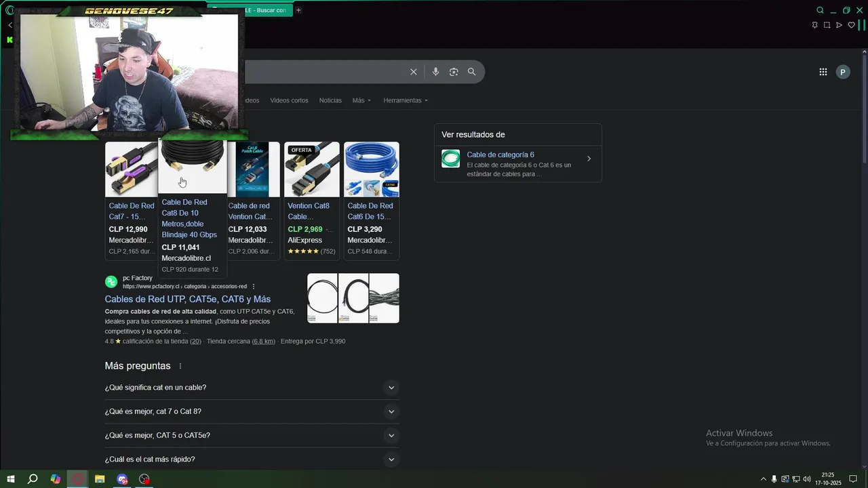Image resolution: width=868 pixels, height=488 pixels.
Task: Expand '¿Qué es mejor, CAT 5 o CAT5e?'
Action: pos(252,435)
